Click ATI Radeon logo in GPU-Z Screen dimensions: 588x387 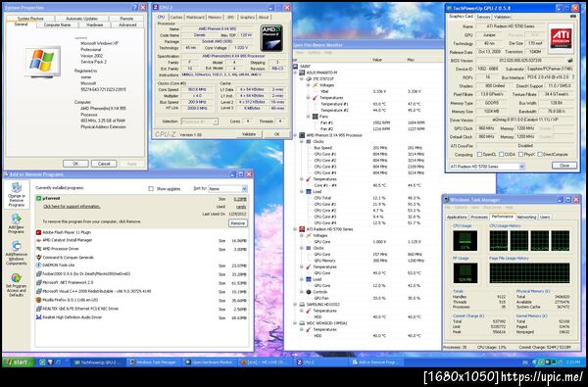pyautogui.click(x=561, y=38)
